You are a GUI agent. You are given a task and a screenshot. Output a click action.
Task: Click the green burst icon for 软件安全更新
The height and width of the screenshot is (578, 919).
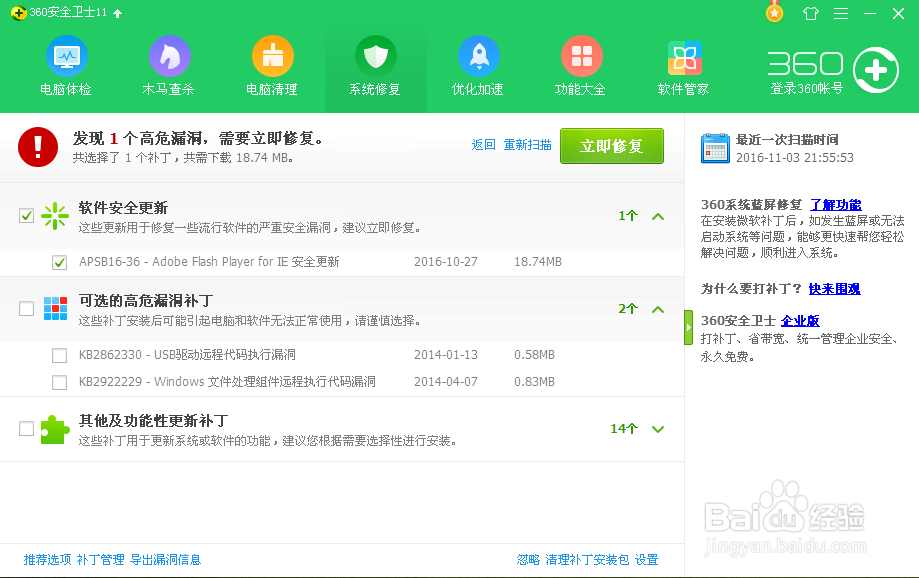[55, 216]
